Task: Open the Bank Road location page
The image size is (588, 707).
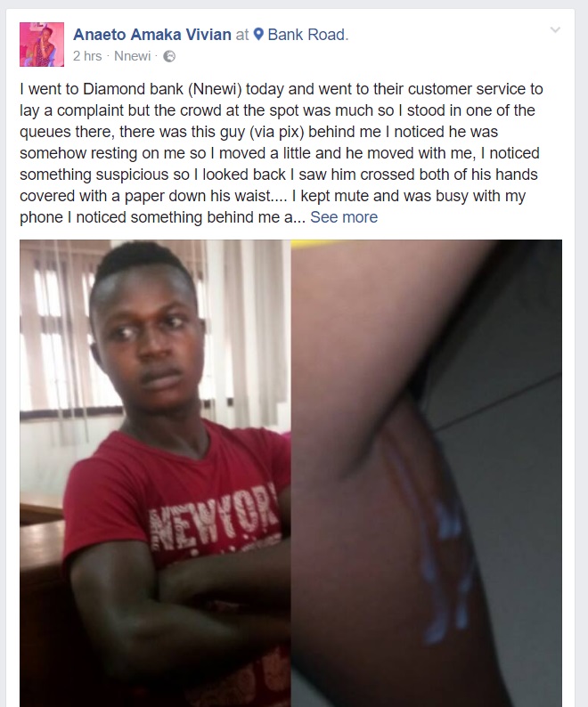Action: point(307,34)
